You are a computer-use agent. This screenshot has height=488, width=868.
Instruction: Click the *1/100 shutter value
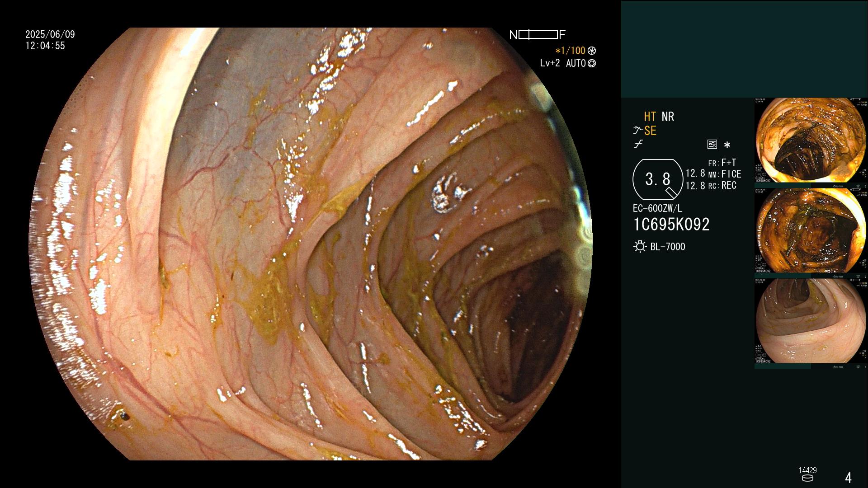tap(570, 51)
